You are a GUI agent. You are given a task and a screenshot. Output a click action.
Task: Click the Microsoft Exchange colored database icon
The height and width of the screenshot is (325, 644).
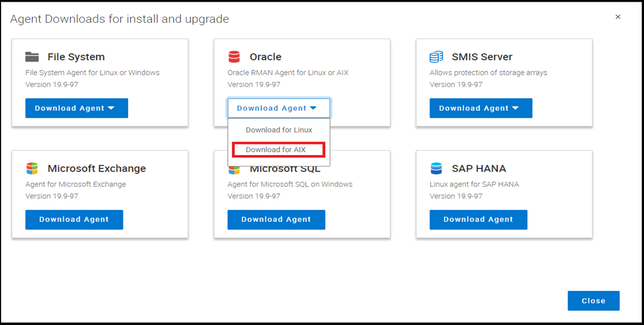point(32,168)
